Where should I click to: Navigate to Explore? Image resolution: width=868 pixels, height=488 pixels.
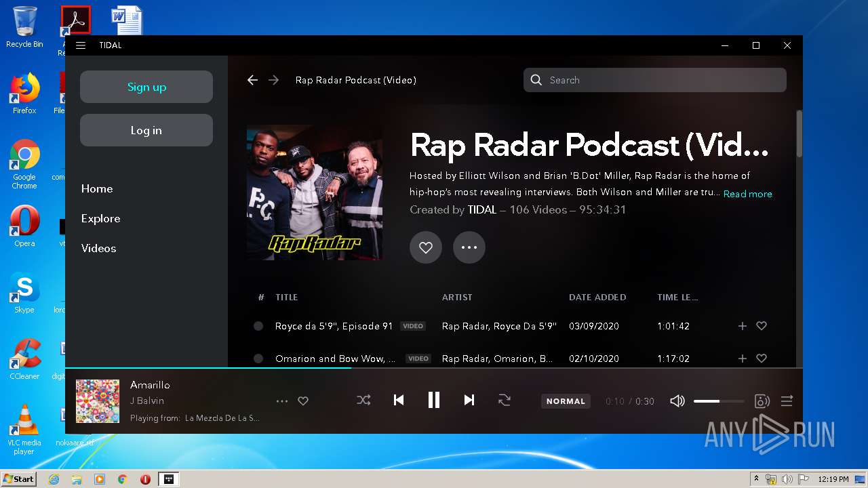pyautogui.click(x=100, y=219)
